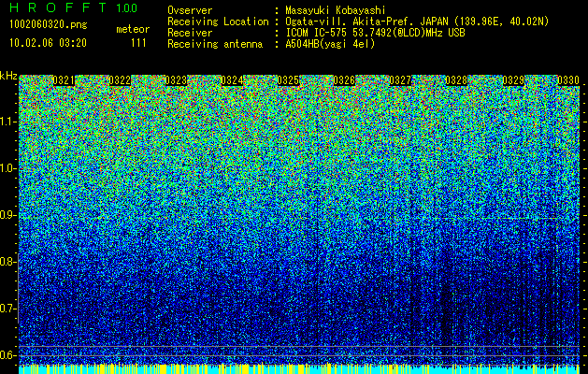Click the kHz axis unit label

pyautogui.click(x=8, y=76)
